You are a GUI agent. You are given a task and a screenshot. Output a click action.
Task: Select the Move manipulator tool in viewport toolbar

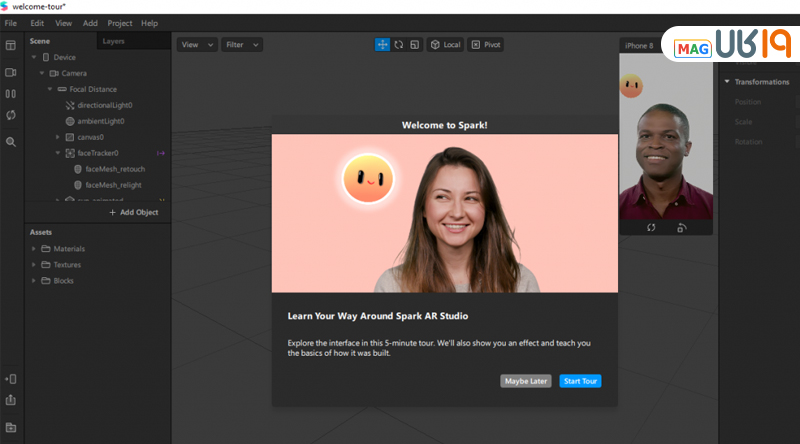point(382,45)
